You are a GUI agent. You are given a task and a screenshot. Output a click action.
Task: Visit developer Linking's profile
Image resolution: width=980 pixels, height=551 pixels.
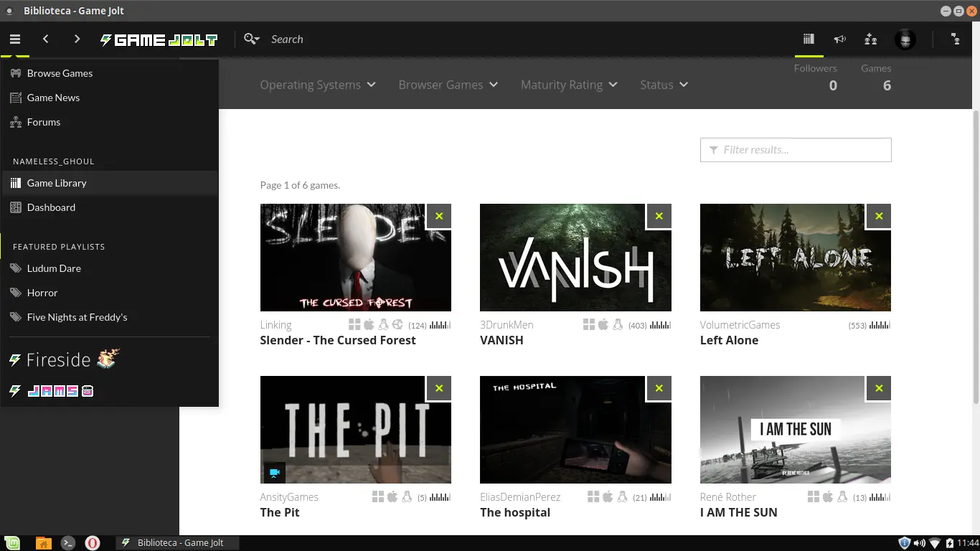click(275, 325)
